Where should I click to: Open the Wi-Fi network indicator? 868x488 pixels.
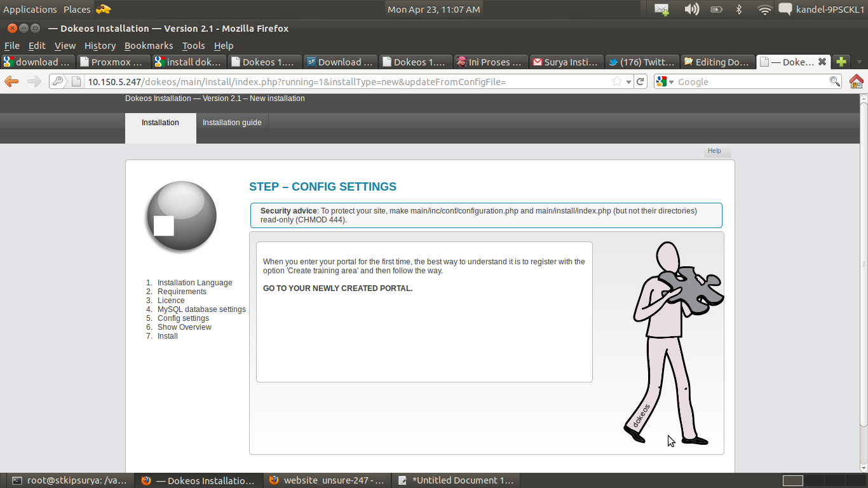[764, 10]
